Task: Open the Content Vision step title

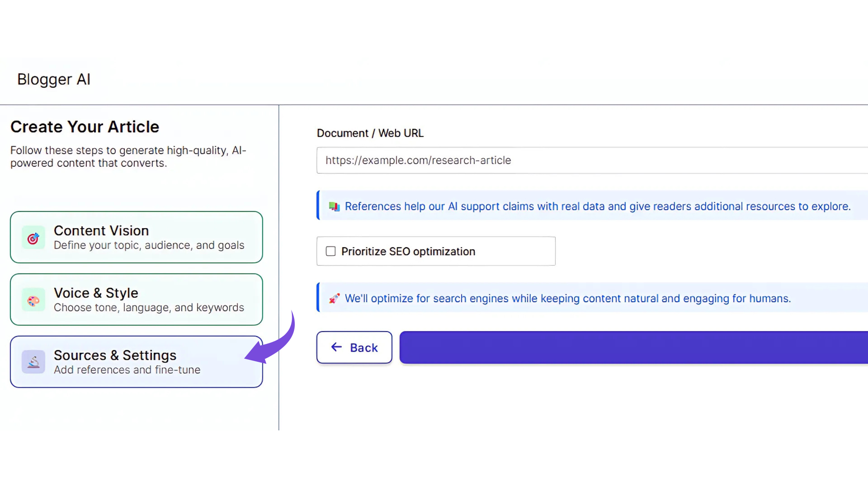Action: tap(101, 230)
